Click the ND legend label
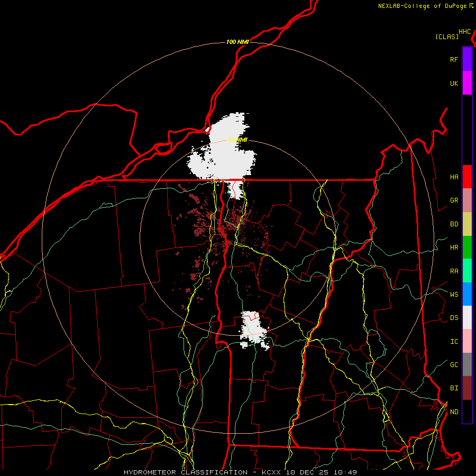 click(454, 411)
